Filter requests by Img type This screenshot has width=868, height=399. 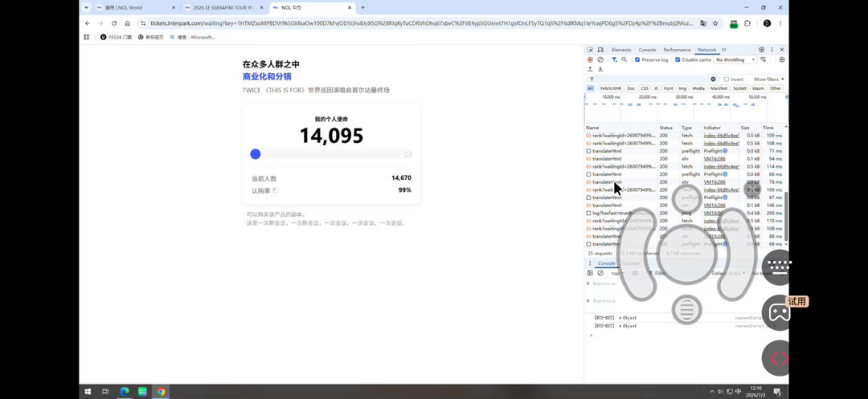(682, 88)
